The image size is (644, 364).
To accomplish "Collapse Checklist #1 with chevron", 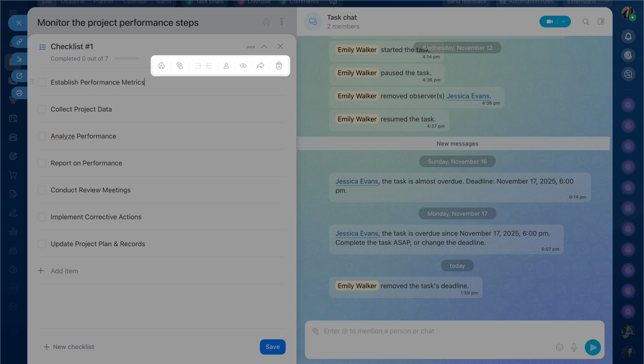I will [x=264, y=47].
